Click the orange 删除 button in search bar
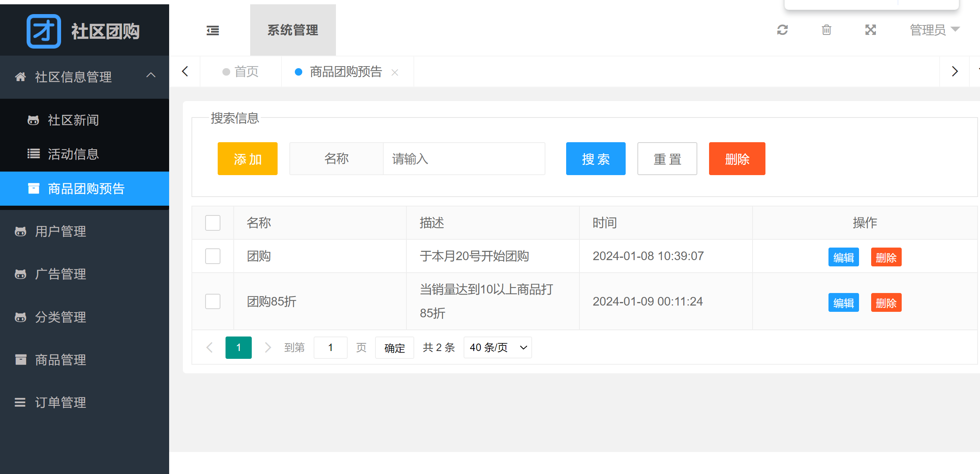Image resolution: width=980 pixels, height=474 pixels. click(x=737, y=159)
